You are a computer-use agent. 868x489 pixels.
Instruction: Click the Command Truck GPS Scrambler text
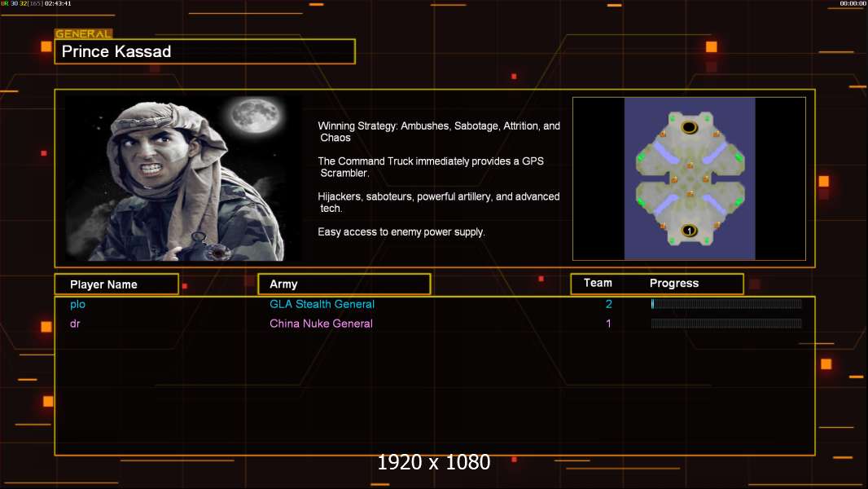pyautogui.click(x=431, y=167)
